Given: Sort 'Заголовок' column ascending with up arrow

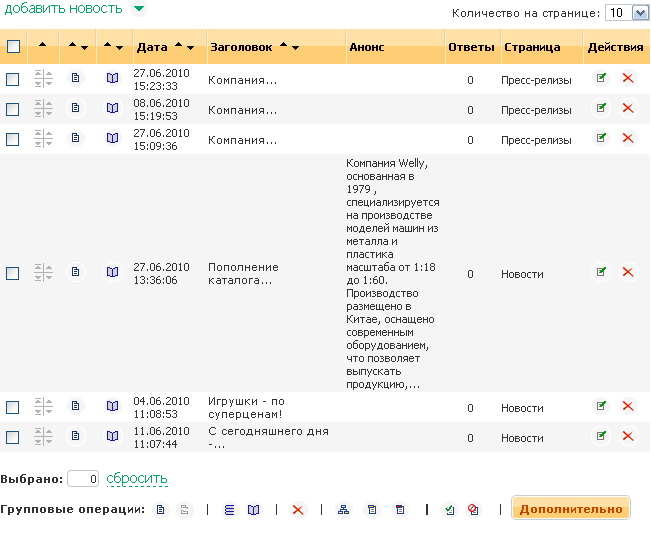Looking at the screenshot, I should tap(283, 46).
